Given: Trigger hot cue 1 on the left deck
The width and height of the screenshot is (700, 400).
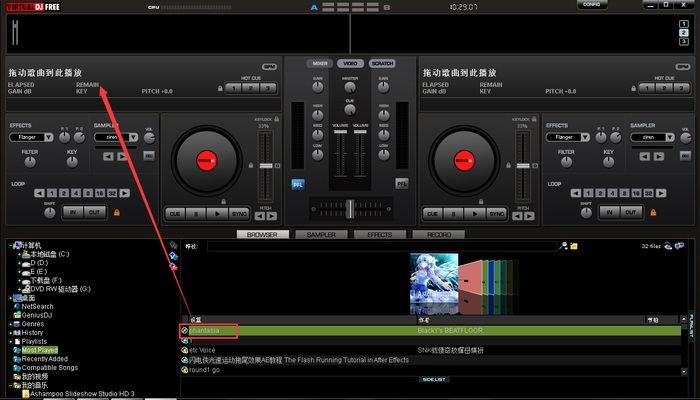Looking at the screenshot, I should point(229,88).
